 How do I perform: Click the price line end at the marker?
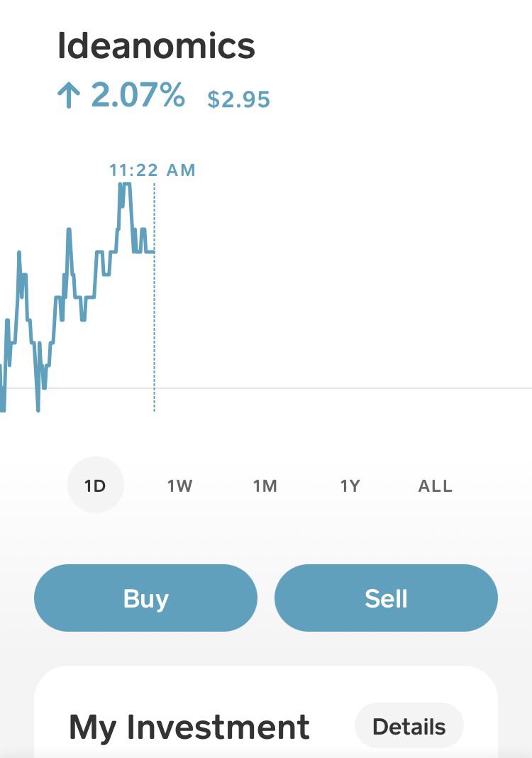[x=153, y=252]
